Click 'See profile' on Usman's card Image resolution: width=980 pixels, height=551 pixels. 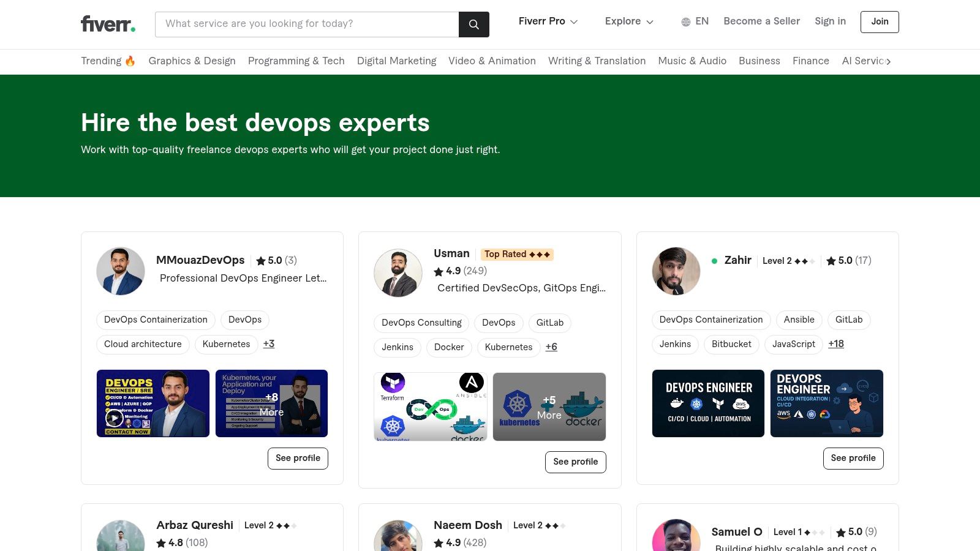click(575, 462)
